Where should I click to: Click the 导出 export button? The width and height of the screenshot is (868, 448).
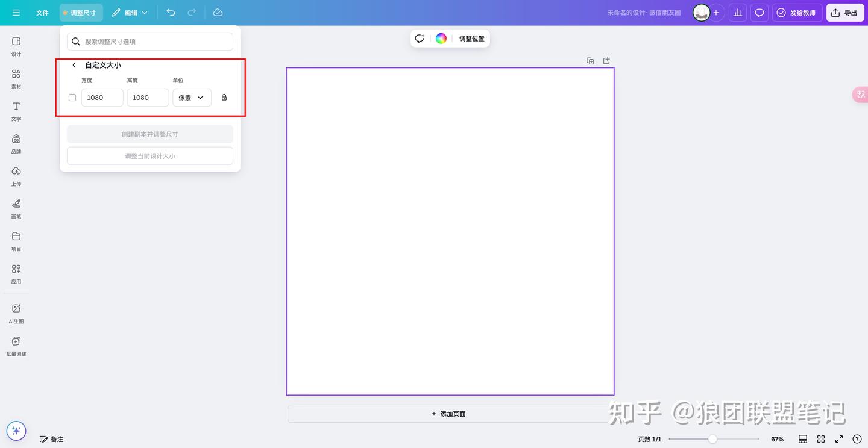844,13
